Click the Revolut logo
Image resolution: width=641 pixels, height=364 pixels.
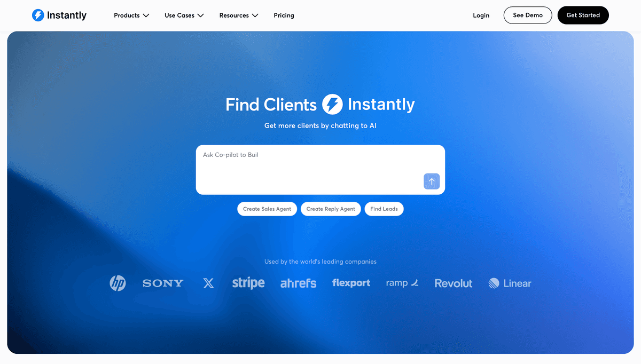(x=454, y=283)
